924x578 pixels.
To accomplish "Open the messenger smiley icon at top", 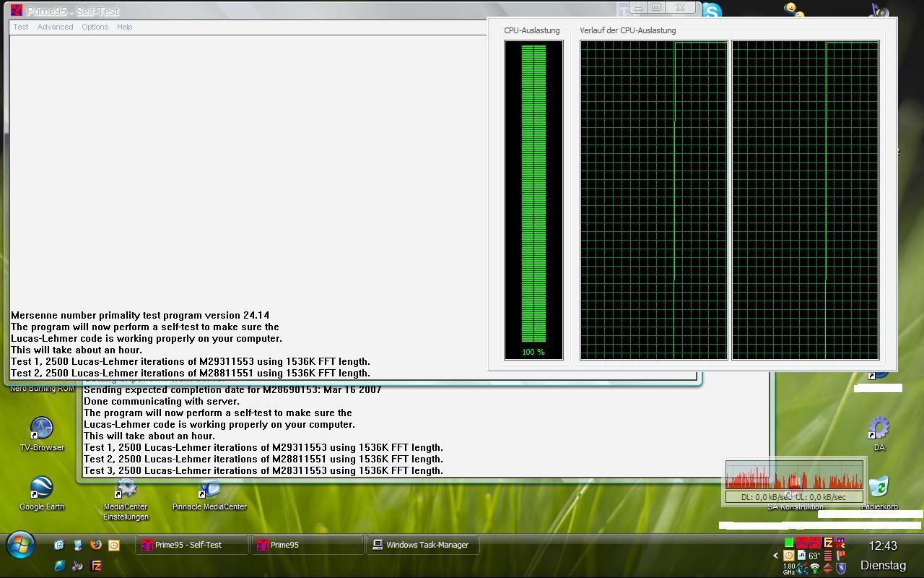I will [794, 10].
